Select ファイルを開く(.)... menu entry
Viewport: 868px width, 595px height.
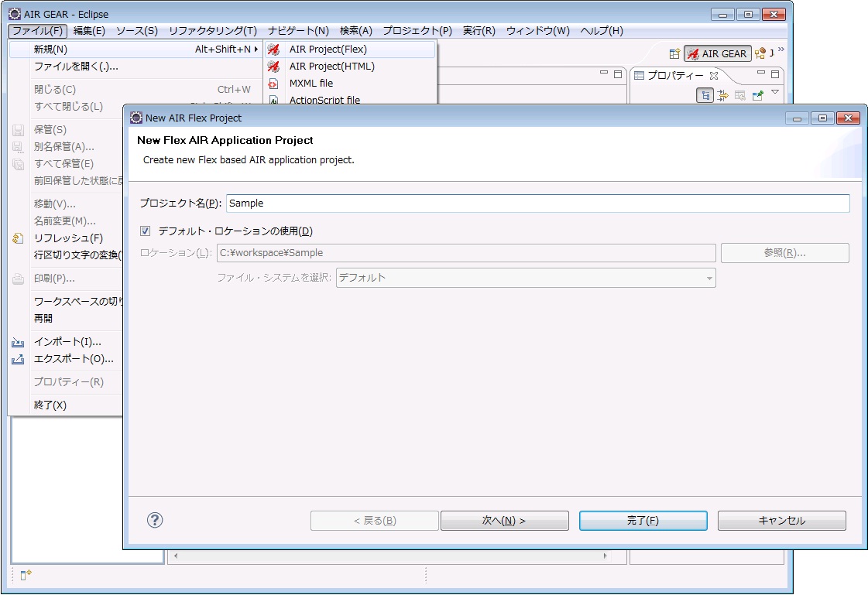[x=135, y=67]
